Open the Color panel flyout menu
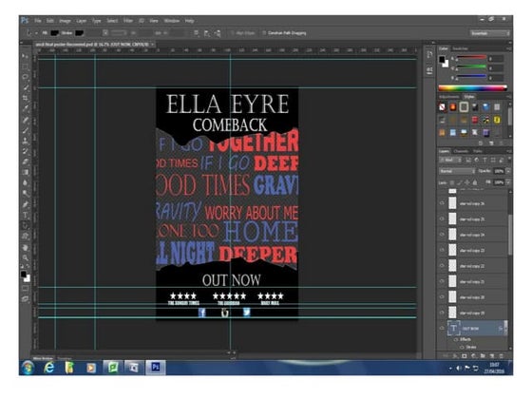Screen dimensions: 532x399 509,48
